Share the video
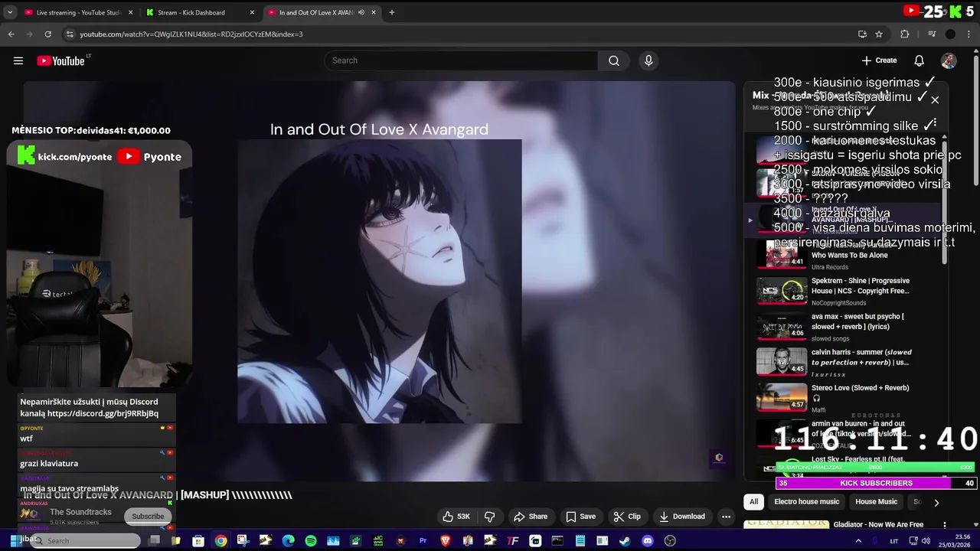 (531, 517)
